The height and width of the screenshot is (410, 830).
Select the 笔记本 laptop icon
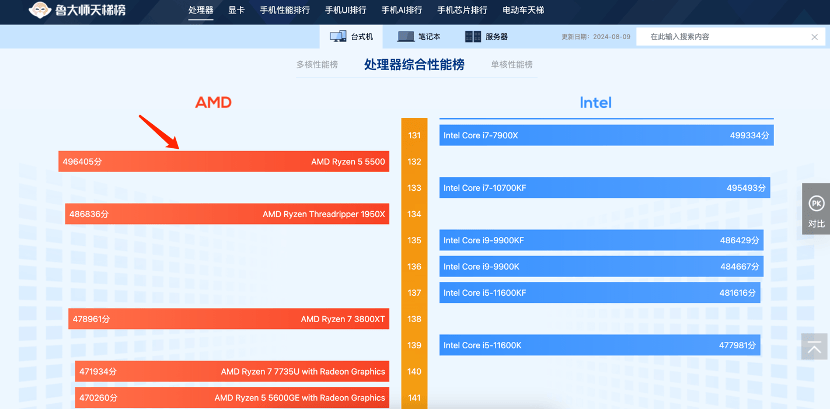tap(404, 37)
